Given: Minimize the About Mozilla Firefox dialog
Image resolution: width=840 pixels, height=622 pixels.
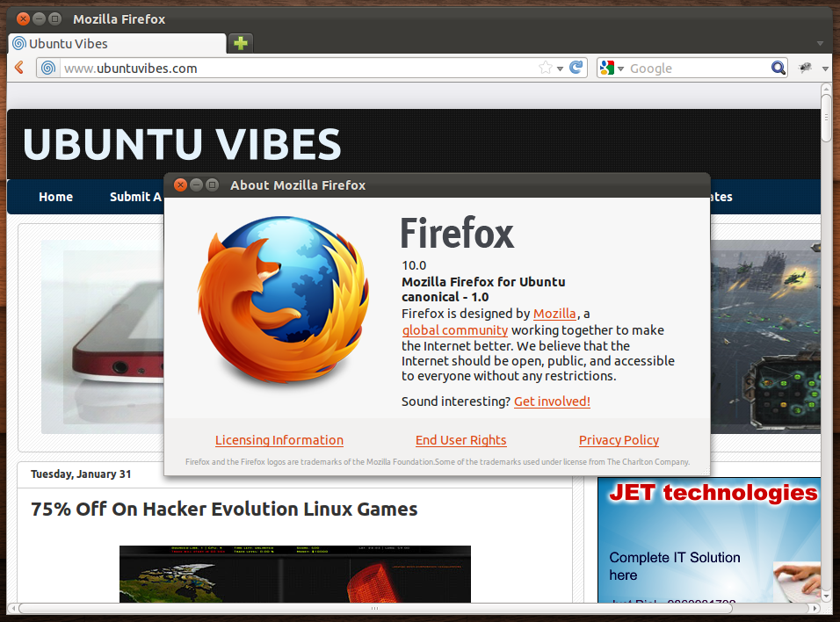Looking at the screenshot, I should coord(197,184).
